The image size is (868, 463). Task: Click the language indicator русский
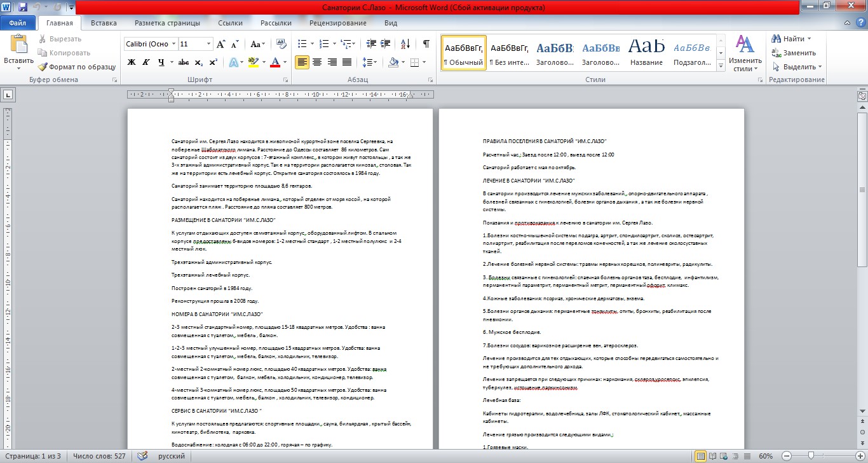(171, 456)
